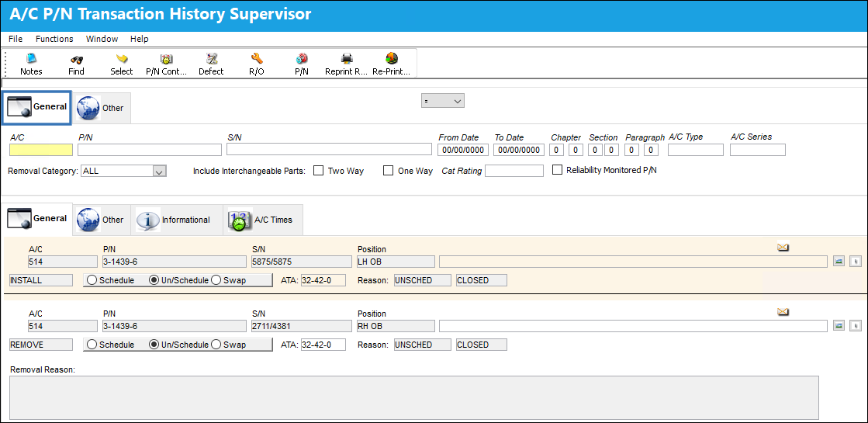Click the Find binoculars icon
This screenshot has height=423, width=868.
(76, 59)
